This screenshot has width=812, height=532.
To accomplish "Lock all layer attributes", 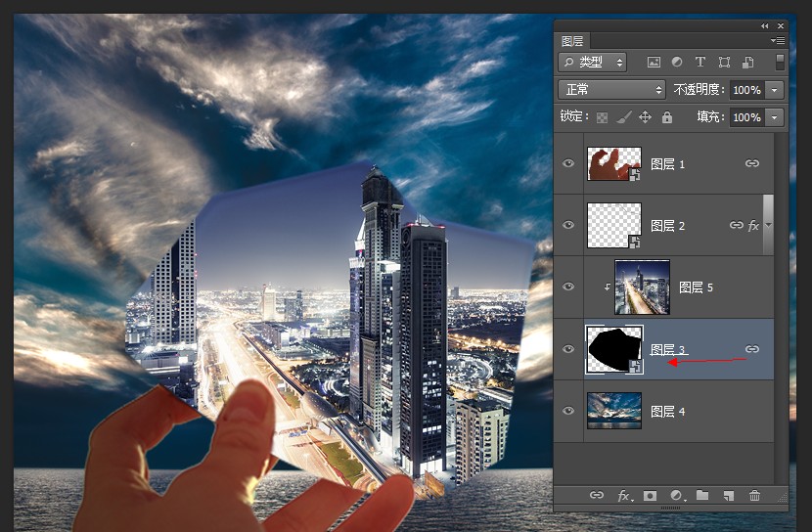I will pyautogui.click(x=667, y=117).
